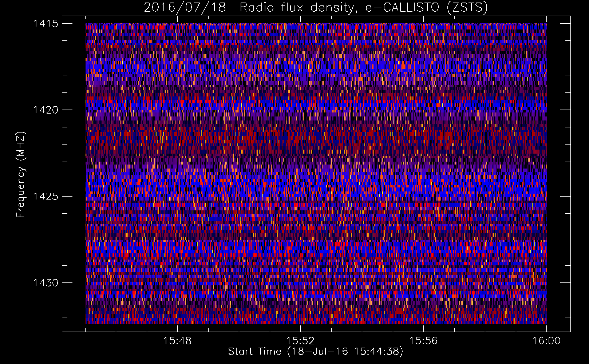This screenshot has width=589, height=364.
Task: Click the 1420 frequency tick label
Action: point(46,110)
